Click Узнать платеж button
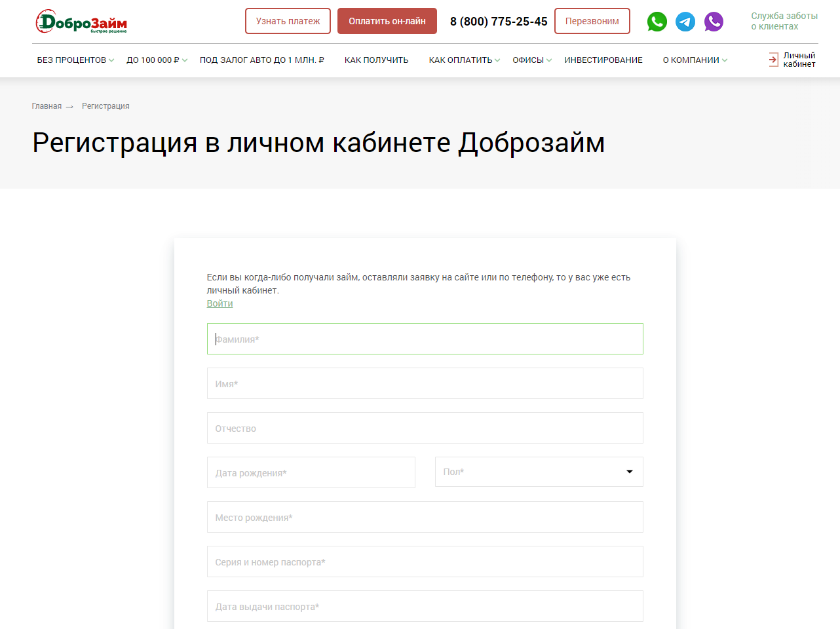Viewport: 840px width, 629px height. point(288,21)
